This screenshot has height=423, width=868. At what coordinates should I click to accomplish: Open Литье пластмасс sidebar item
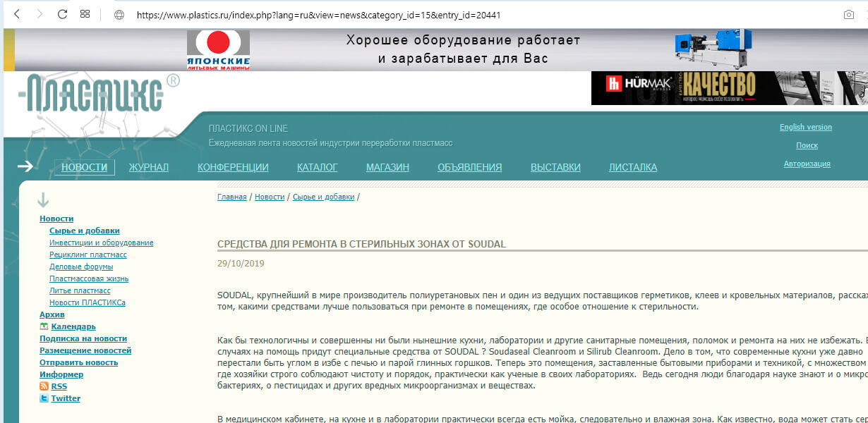[80, 290]
